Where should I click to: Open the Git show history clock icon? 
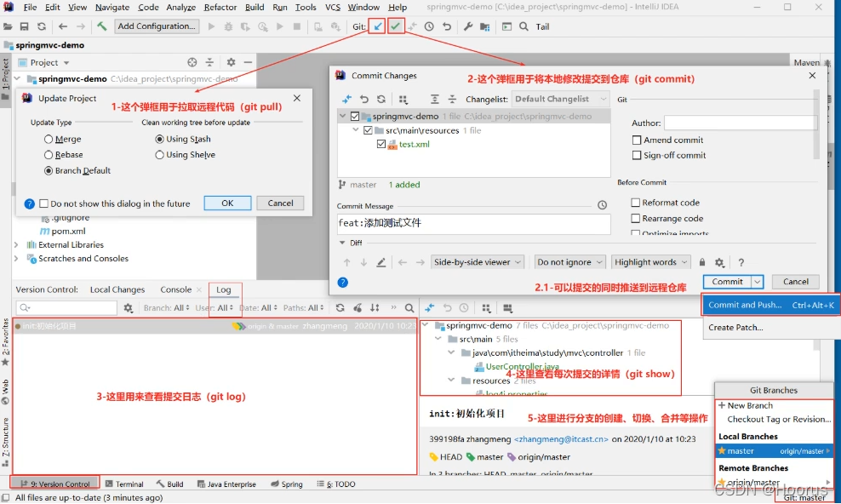[x=429, y=26]
